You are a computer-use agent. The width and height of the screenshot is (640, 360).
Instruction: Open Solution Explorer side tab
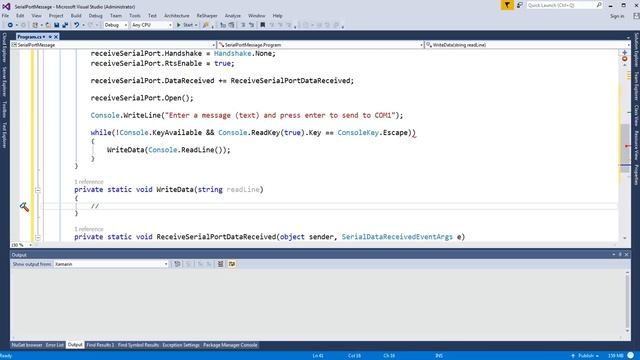[636, 49]
